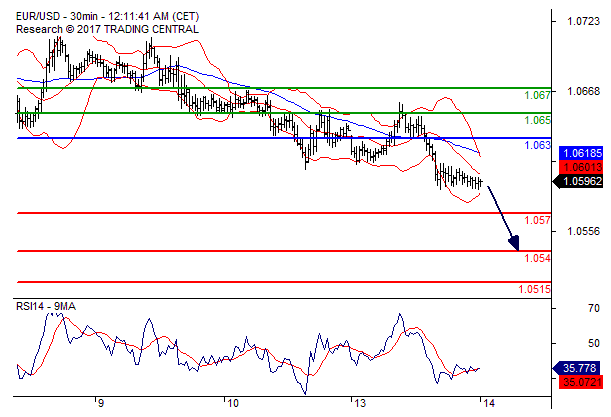Click the black 1.05962 current price tag
The height and width of the screenshot is (417, 611).
pyautogui.click(x=578, y=182)
